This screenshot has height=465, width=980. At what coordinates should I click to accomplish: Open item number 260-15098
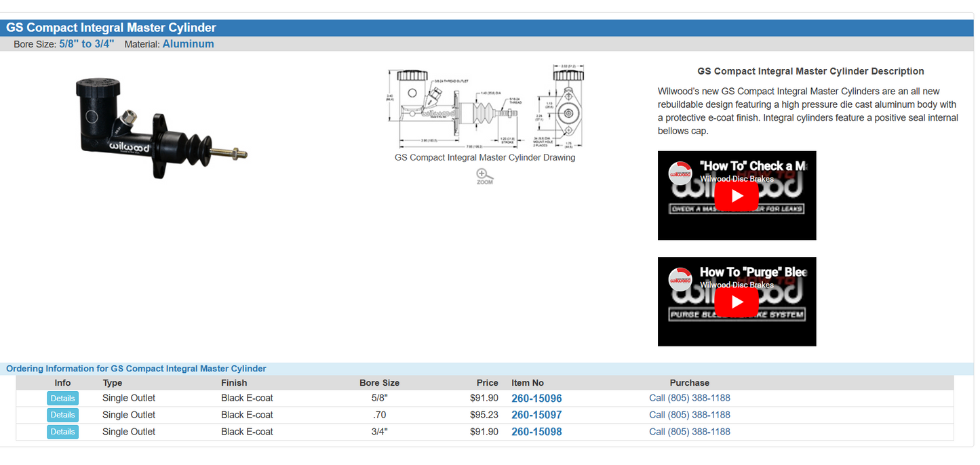536,432
